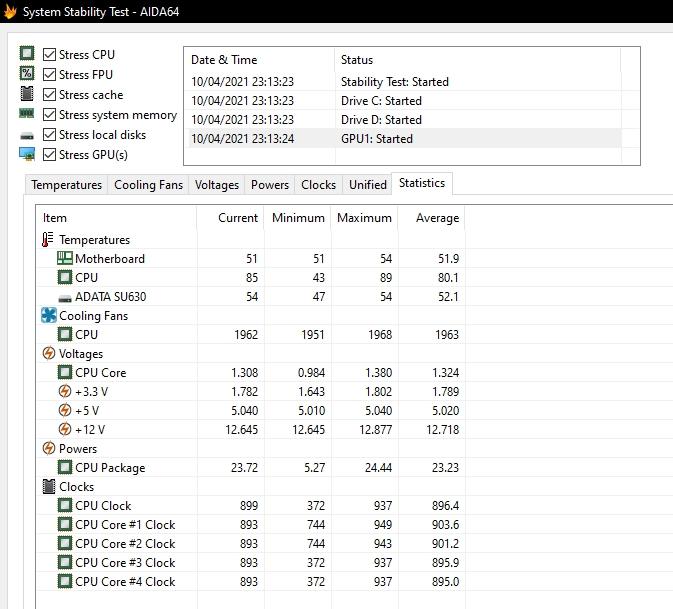The image size is (673, 609).
Task: Click the CPU fan row chip icon
Action: coord(65,334)
